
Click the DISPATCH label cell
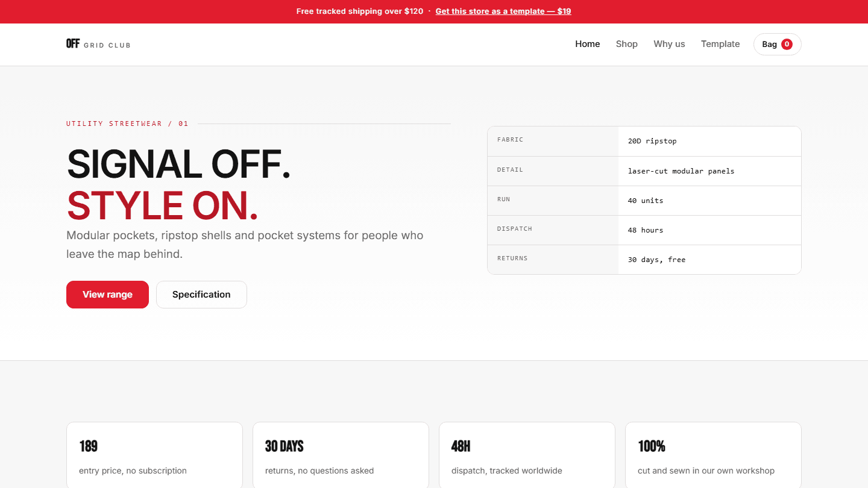tap(553, 230)
